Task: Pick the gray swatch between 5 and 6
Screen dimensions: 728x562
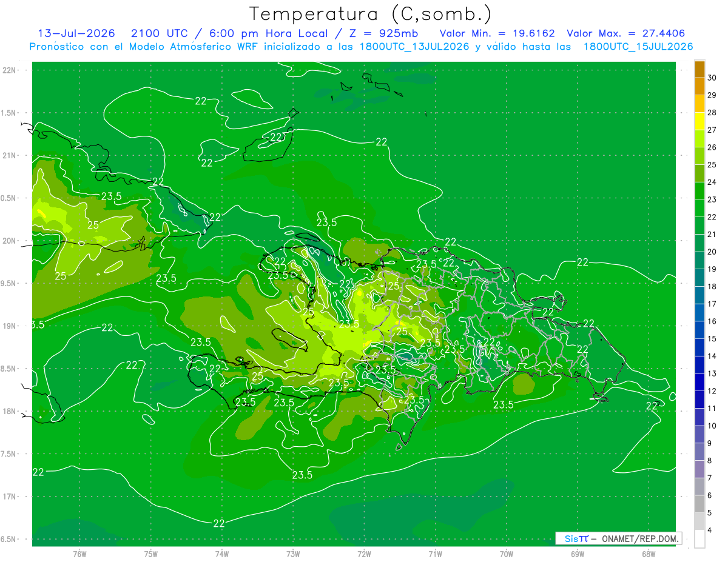Action: tap(699, 504)
